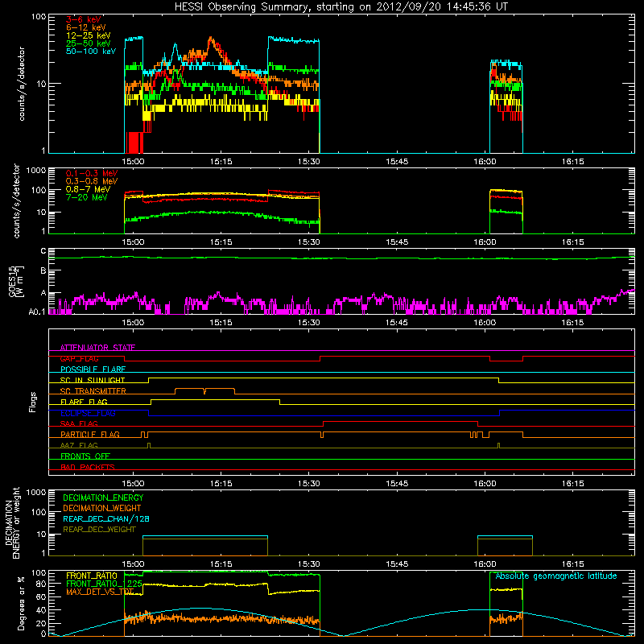Select the REAR_DEC_WEIGHT legend label
The image size is (644, 644).
tap(99, 530)
